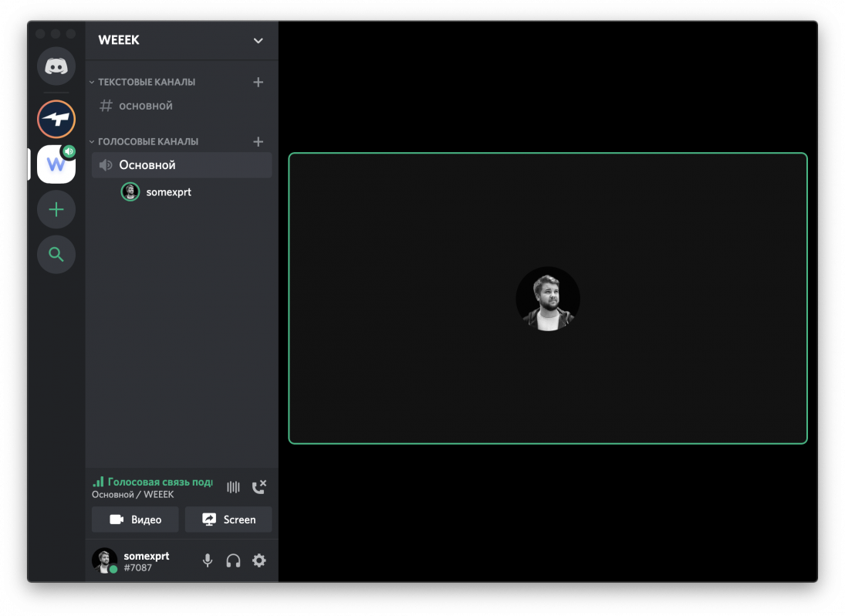Share screen with the Screen button
The height and width of the screenshot is (616, 845).
(x=228, y=520)
